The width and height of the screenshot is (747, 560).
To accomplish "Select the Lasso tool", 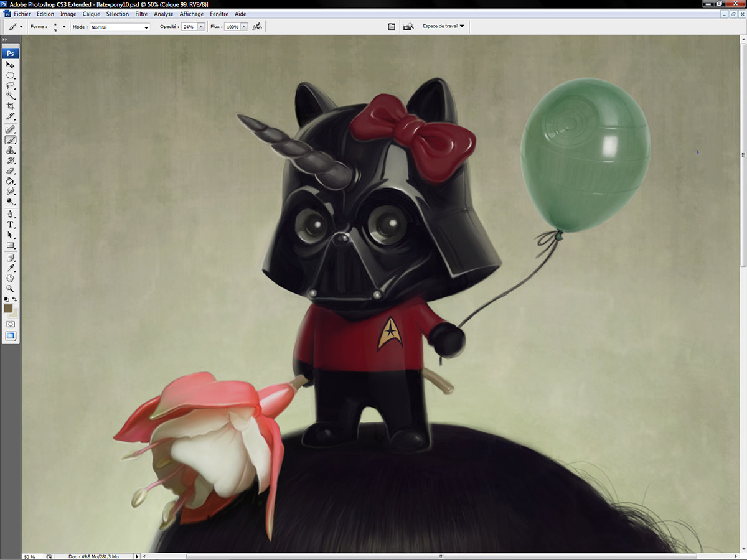I will (x=11, y=86).
